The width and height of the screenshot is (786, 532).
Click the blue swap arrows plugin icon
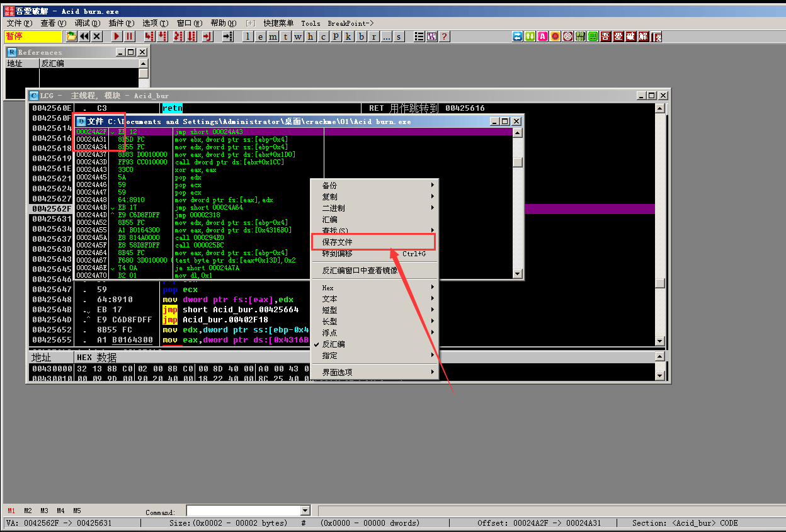tap(518, 37)
